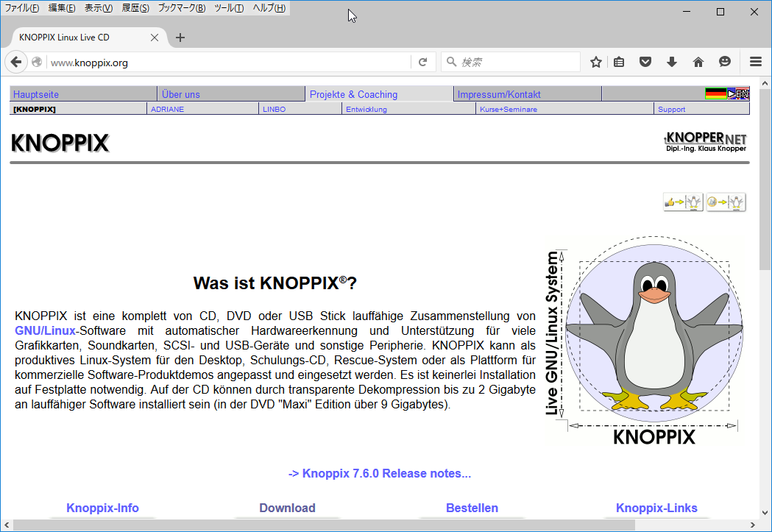Click the KNOPPIX penguin logo image
This screenshot has height=532, width=772.
tap(645, 341)
